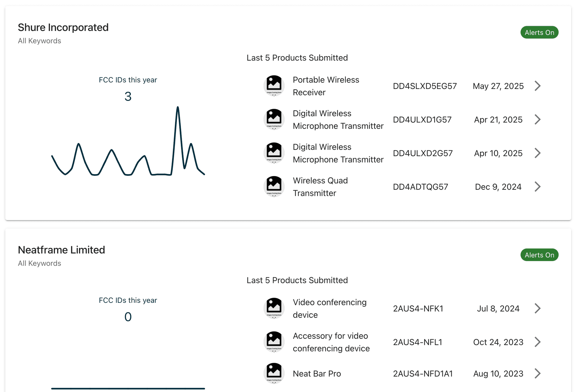Select FCC ID DD4SLXD5EG57
The width and height of the screenshot is (577, 392).
pyautogui.click(x=425, y=86)
